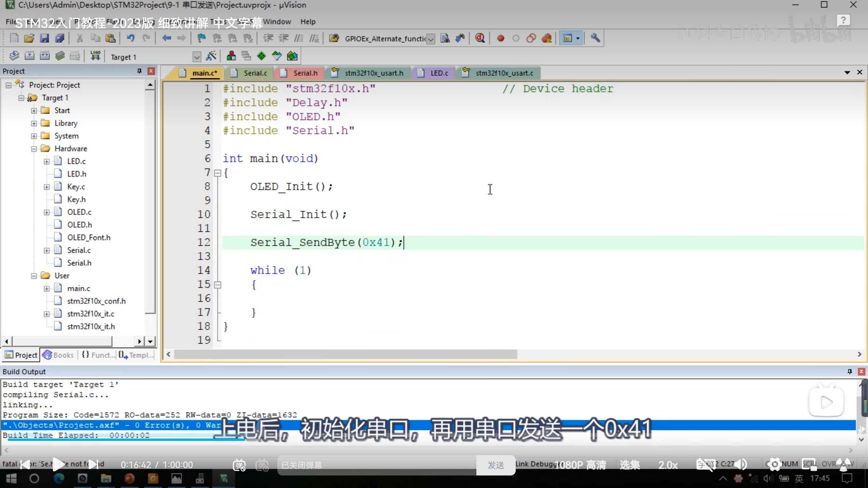Expand the Library folder

pos(34,123)
